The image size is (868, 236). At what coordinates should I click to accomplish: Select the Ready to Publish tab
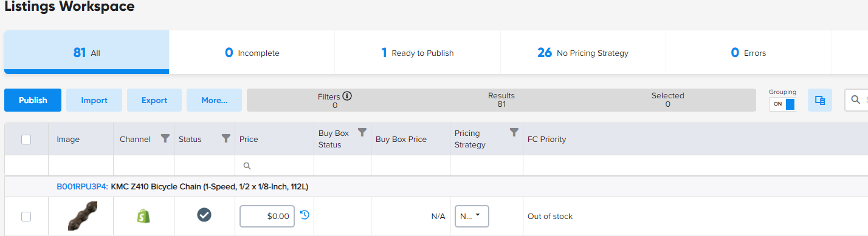pyautogui.click(x=418, y=53)
